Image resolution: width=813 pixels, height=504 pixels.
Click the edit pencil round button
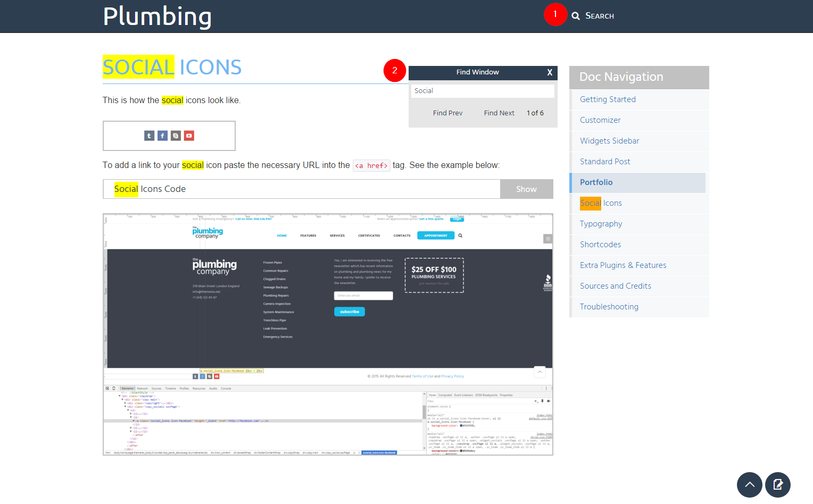[x=777, y=484]
